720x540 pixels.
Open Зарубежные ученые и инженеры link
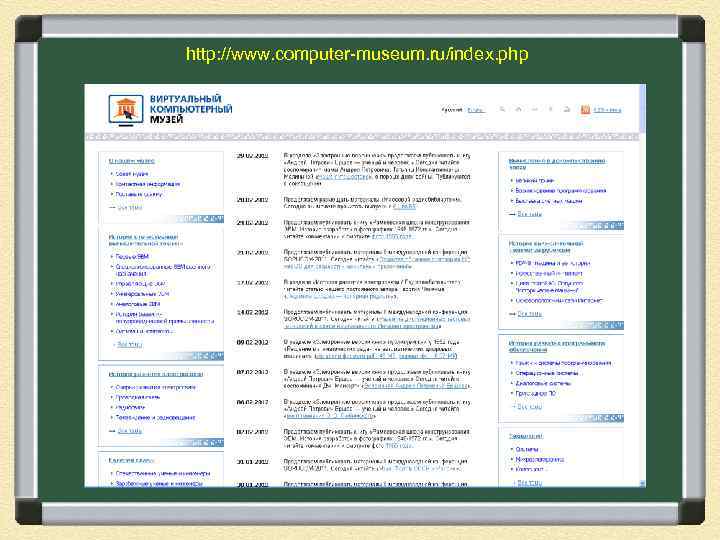158,483
